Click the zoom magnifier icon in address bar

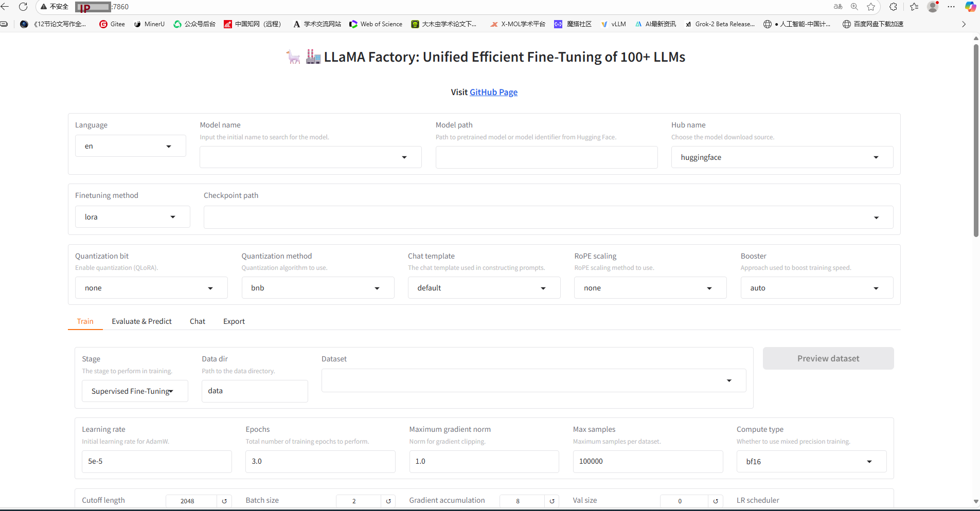click(x=854, y=7)
